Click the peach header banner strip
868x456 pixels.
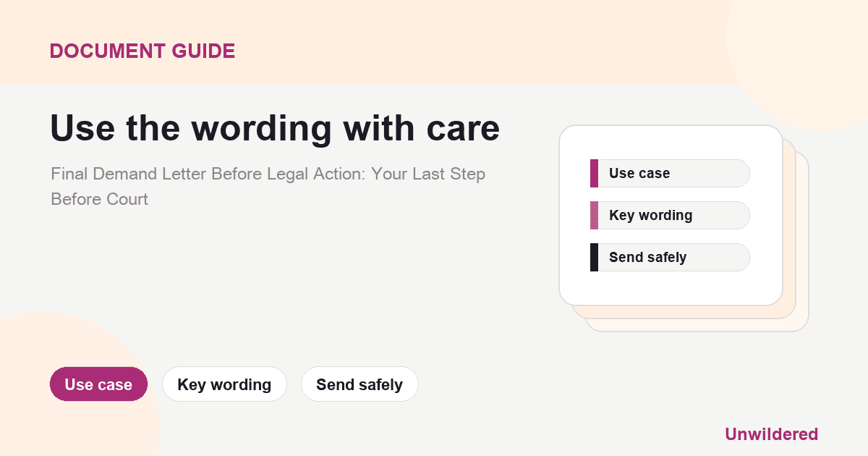(x=362, y=42)
